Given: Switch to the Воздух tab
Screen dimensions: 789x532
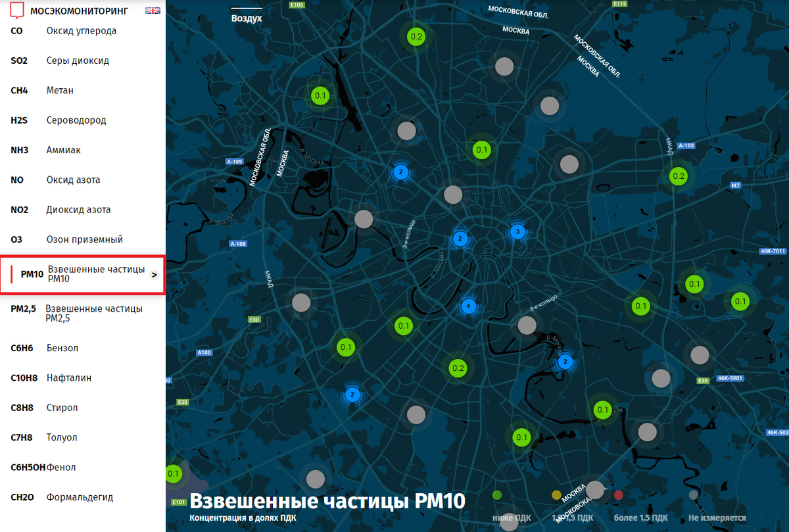Looking at the screenshot, I should [246, 18].
